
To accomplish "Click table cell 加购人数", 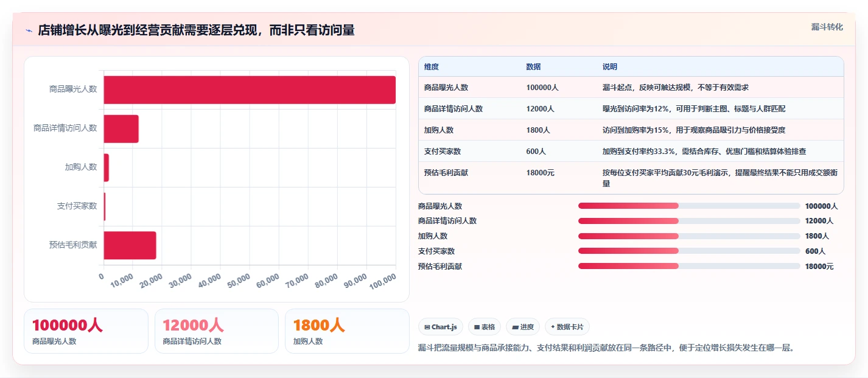I will pyautogui.click(x=439, y=130).
